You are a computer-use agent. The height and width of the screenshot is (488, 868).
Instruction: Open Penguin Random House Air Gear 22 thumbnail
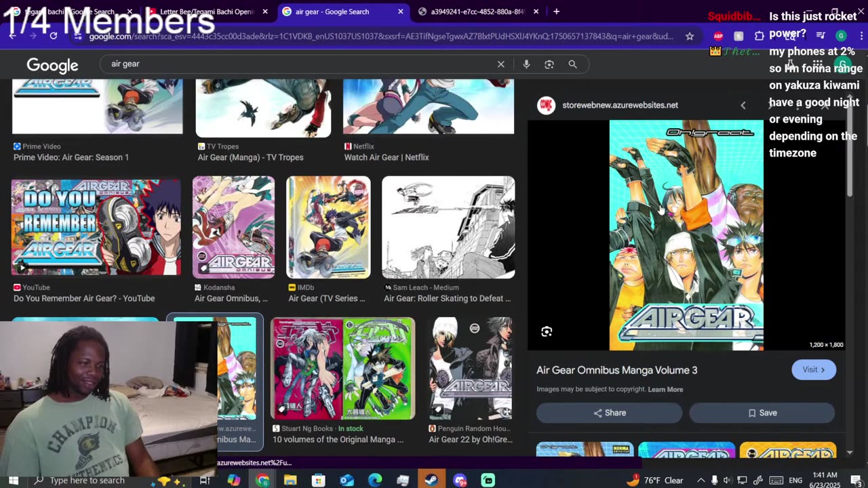pyautogui.click(x=471, y=369)
